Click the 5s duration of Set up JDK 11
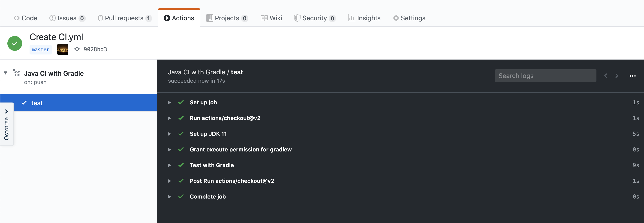Screen dimensions: 644x223 [636, 134]
